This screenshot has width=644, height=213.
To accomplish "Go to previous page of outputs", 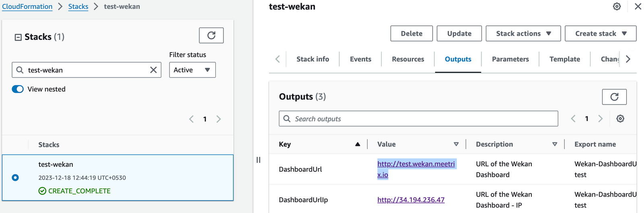I will point(573,119).
